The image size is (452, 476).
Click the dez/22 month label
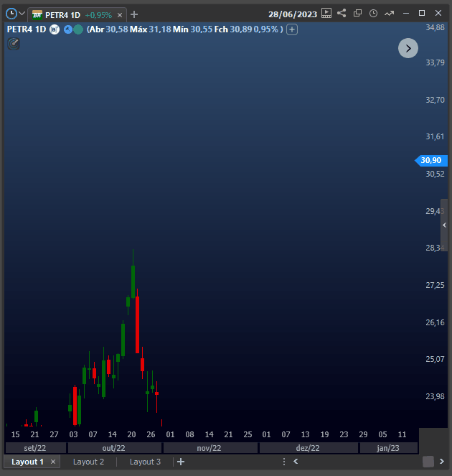coord(309,448)
